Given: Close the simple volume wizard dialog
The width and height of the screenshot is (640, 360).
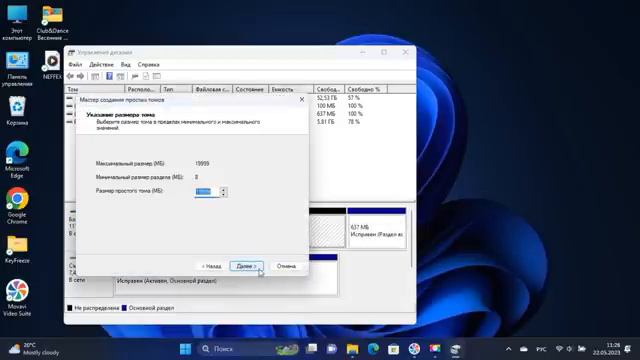Looking at the screenshot, I should click(302, 100).
